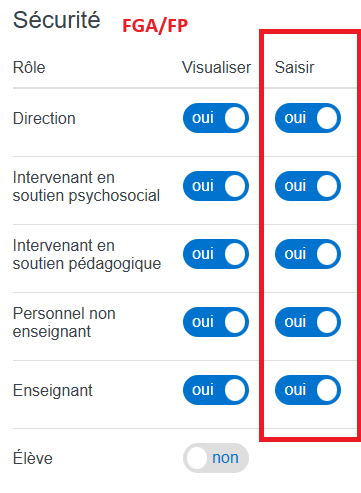Viewport: 361px width, 493px height.
Task: Select the Saisir column header
Action: [x=294, y=68]
